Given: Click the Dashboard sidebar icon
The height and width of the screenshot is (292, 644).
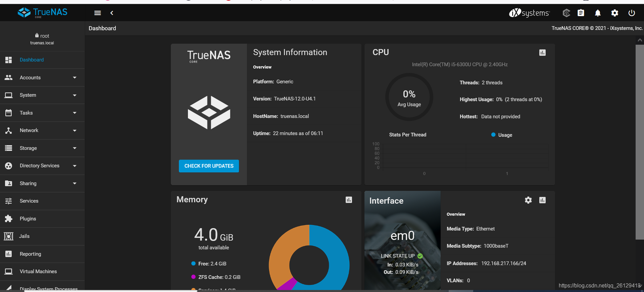Looking at the screenshot, I should (9, 60).
